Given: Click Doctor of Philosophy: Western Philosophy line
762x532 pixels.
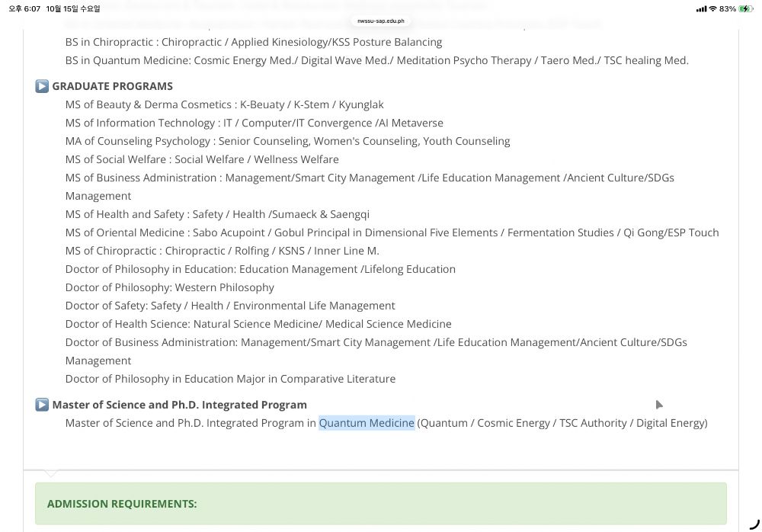Looking at the screenshot, I should pyautogui.click(x=170, y=287).
